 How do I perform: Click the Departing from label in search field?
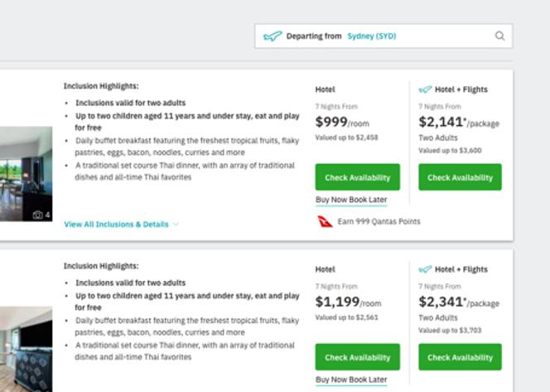pos(314,36)
